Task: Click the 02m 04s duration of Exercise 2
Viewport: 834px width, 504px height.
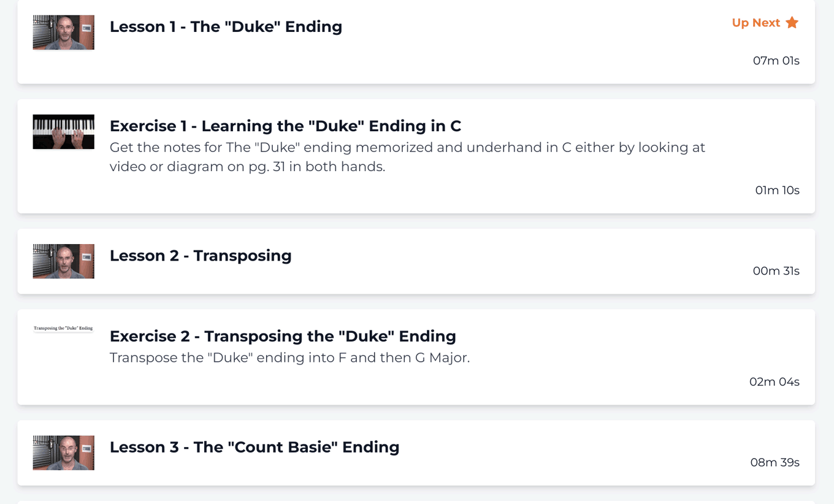Action: pyautogui.click(x=774, y=382)
